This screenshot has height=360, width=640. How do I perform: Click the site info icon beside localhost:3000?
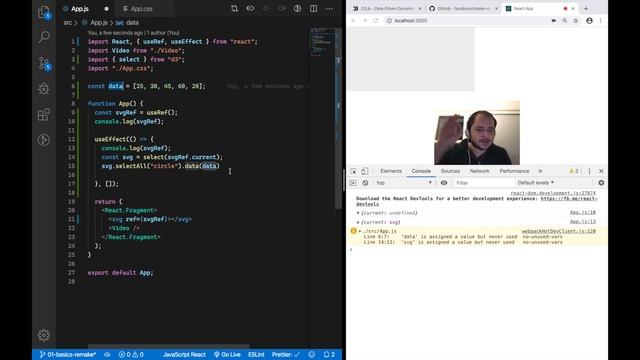(x=389, y=20)
